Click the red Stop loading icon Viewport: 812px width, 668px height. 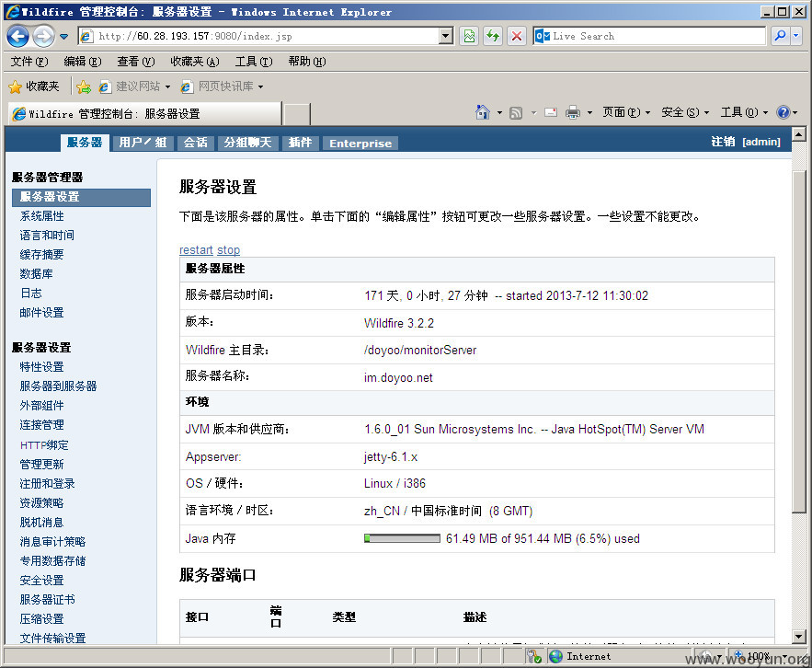[516, 36]
